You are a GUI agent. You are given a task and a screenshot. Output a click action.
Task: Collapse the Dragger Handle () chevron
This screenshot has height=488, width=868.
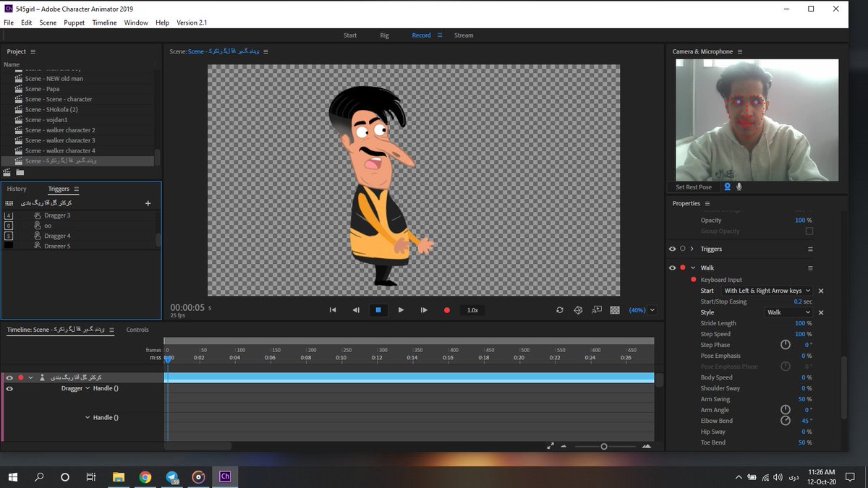[88, 388]
